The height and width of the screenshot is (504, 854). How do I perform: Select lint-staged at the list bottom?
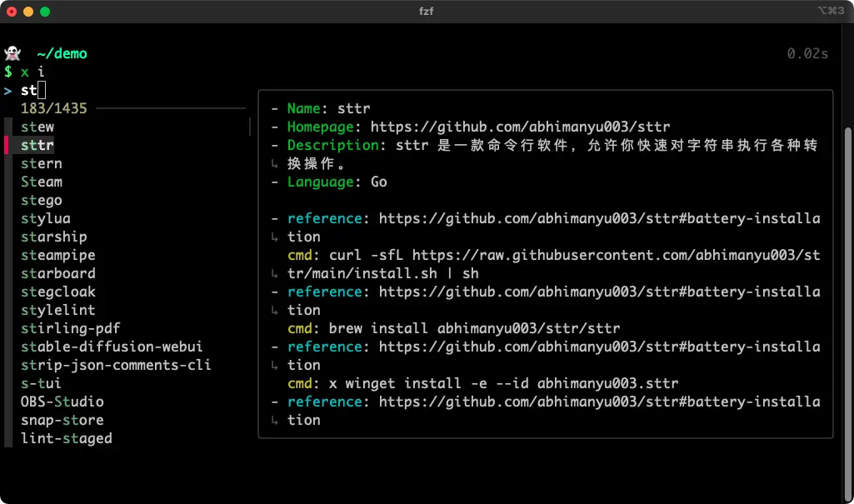click(67, 438)
